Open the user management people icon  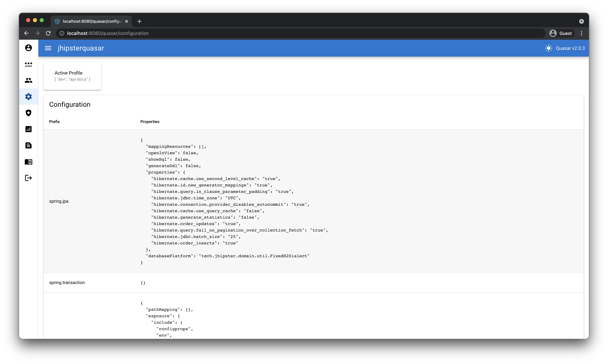(28, 80)
